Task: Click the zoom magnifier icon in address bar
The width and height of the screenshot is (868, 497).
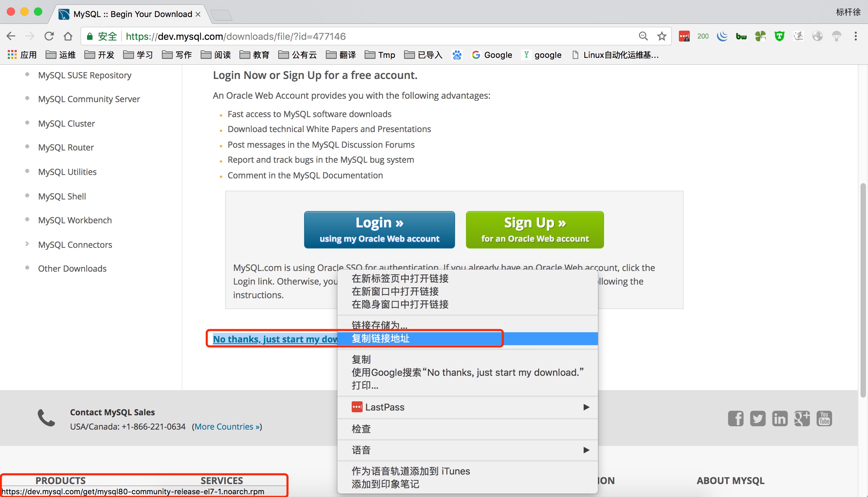Action: point(643,36)
